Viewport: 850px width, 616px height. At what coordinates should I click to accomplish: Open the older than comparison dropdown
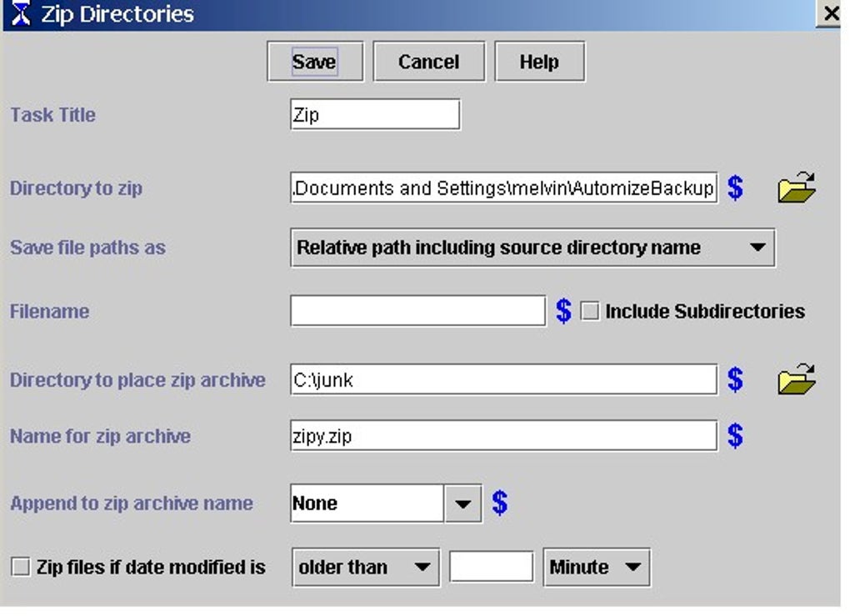366,568
